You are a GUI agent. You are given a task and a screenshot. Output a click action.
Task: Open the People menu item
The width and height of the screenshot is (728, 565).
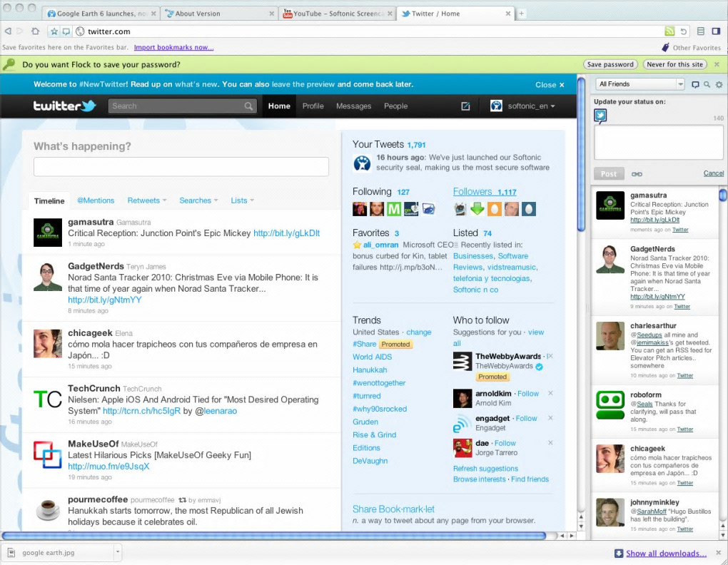(395, 106)
